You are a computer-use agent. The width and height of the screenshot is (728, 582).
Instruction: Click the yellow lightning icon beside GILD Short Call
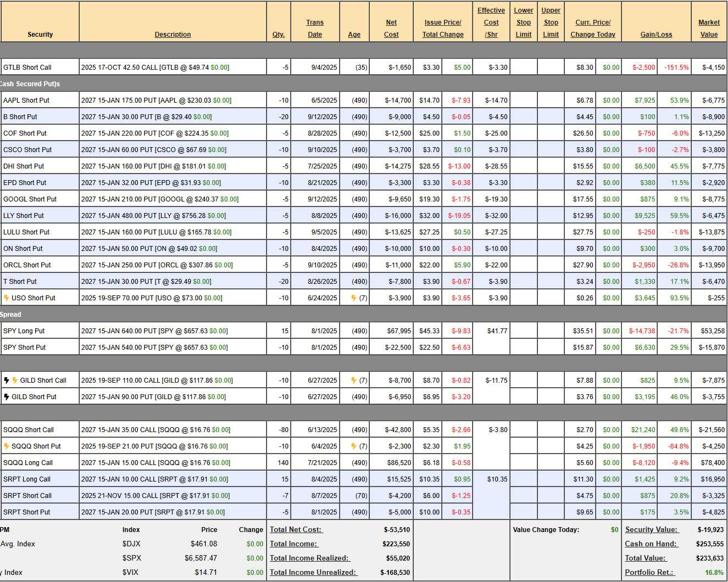tap(15, 380)
